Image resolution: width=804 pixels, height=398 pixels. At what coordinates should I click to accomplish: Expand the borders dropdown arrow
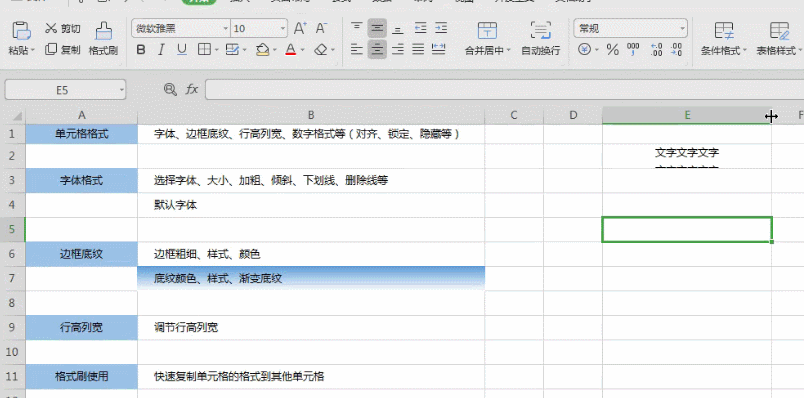216,50
